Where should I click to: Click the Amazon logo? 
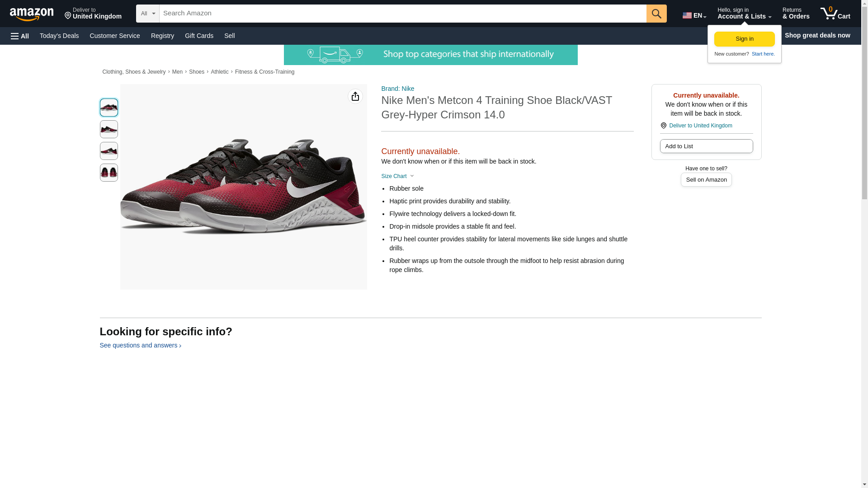tap(32, 14)
